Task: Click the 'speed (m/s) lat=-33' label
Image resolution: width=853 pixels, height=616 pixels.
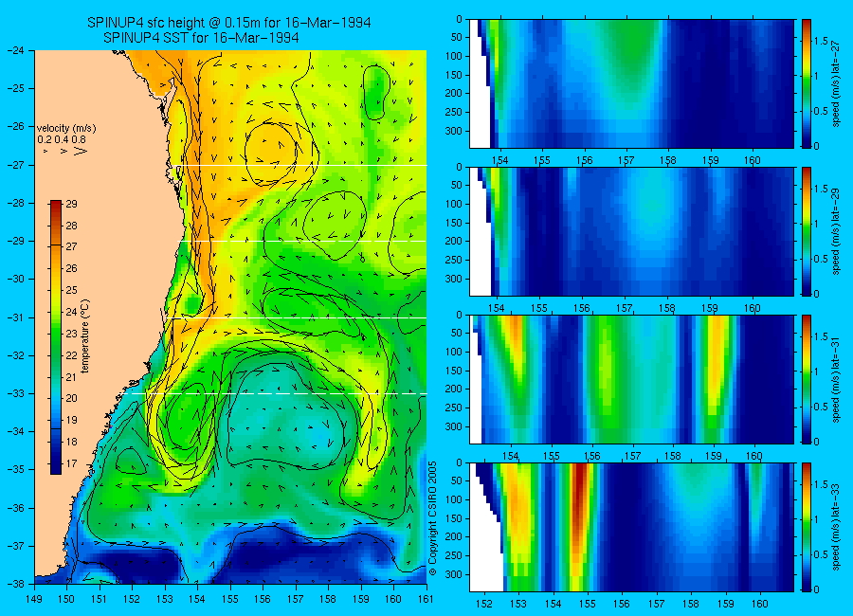Action: (836, 527)
